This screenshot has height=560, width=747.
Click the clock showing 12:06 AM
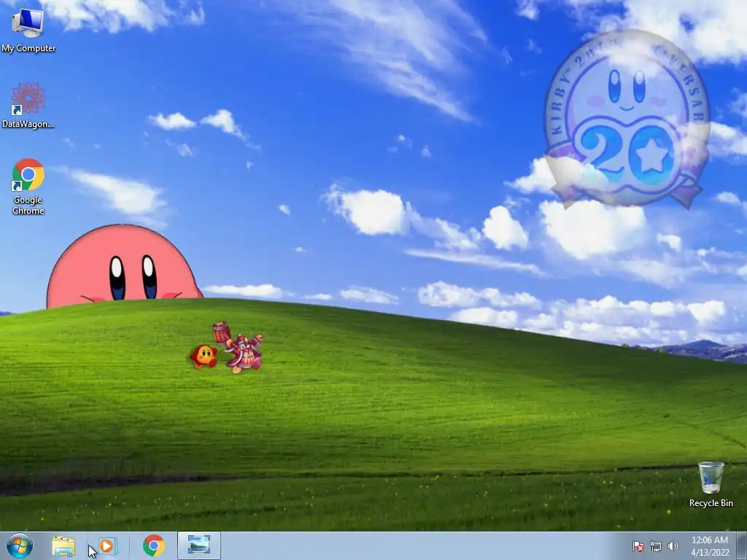709,540
